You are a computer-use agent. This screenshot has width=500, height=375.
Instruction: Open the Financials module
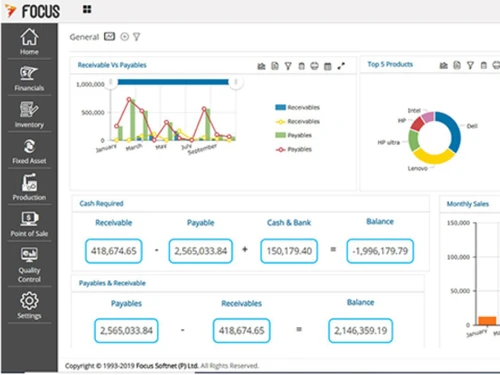(29, 78)
